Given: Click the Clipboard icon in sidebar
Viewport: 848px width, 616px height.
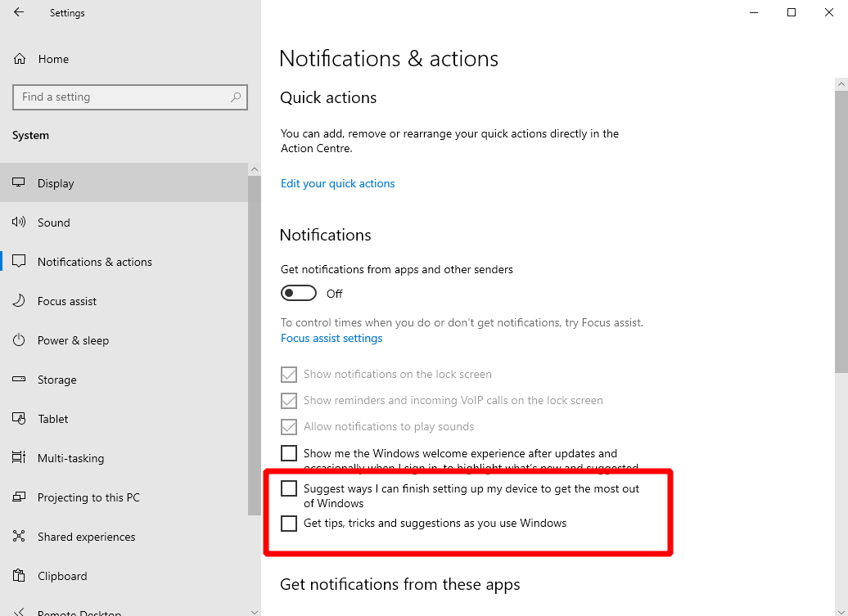Looking at the screenshot, I should pos(19,575).
